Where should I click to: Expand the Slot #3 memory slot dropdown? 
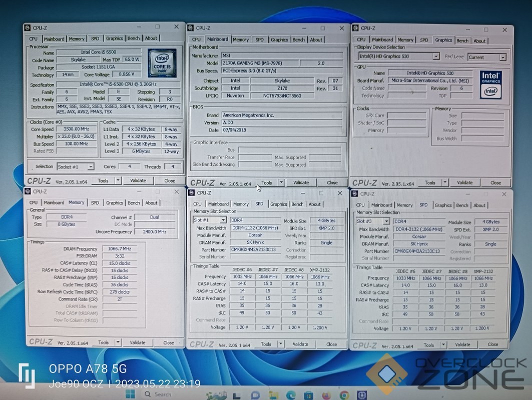point(386,221)
